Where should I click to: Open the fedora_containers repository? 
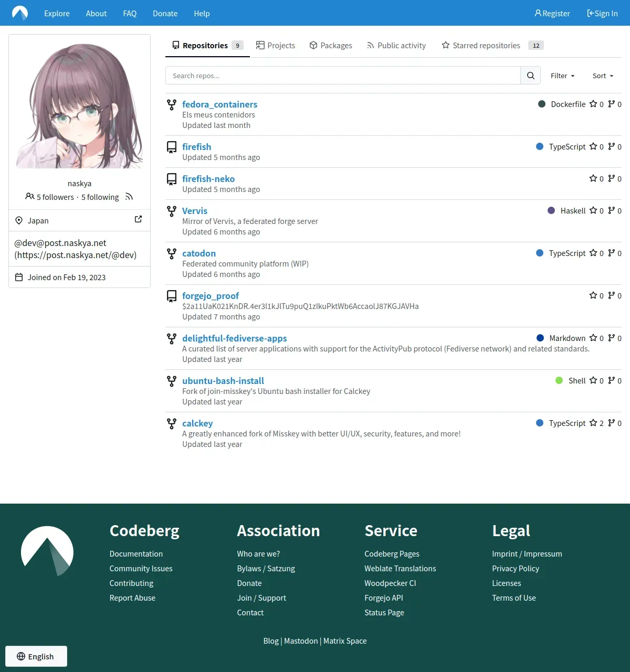[x=219, y=104]
